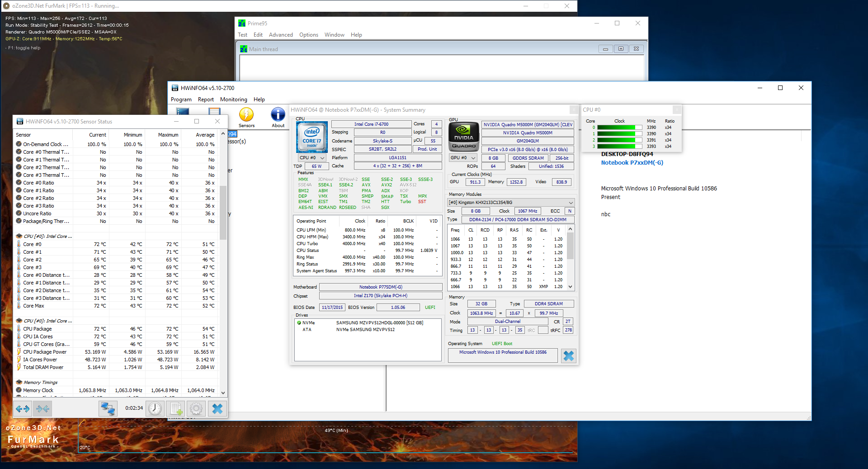Viewport: 868px width, 469px height.
Task: Open remote network monitoring in Sensor Status
Action: [x=108, y=409]
